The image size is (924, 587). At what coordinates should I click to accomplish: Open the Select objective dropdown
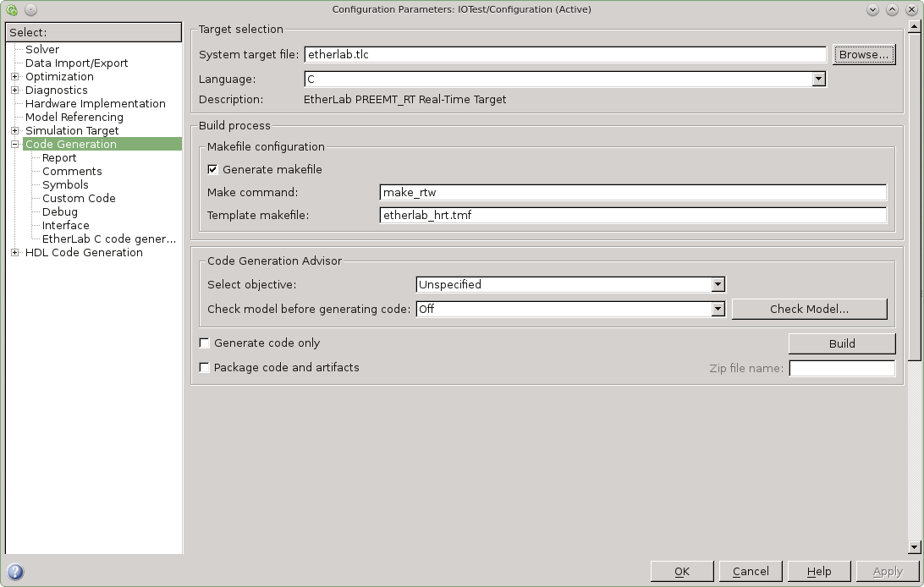(x=718, y=285)
